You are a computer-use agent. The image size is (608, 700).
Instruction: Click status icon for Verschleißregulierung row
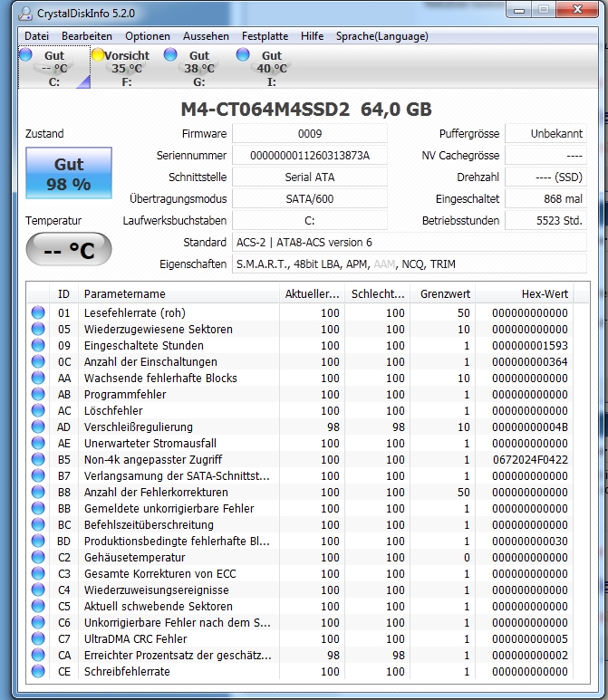(38, 427)
